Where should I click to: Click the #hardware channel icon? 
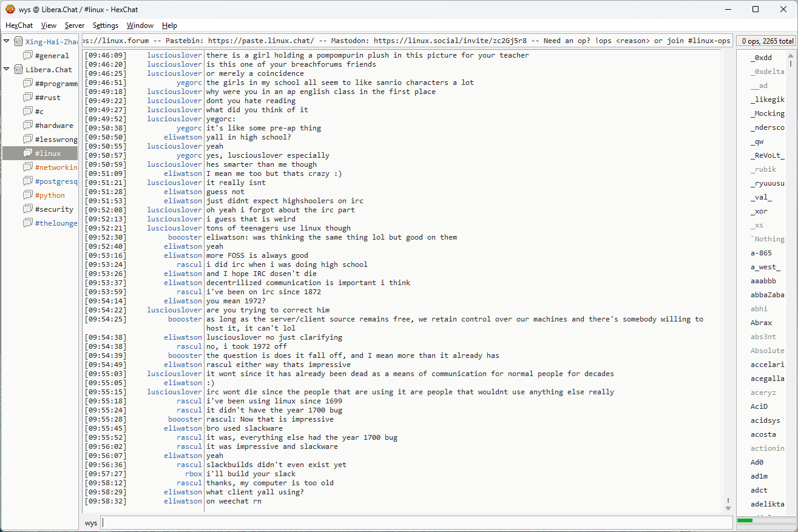coord(28,126)
